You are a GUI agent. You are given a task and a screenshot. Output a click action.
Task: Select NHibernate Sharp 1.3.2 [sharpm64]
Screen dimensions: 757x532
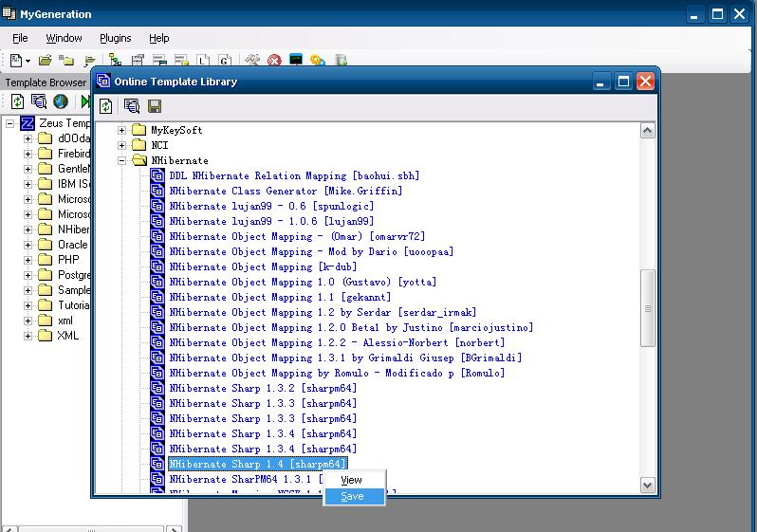tap(263, 388)
